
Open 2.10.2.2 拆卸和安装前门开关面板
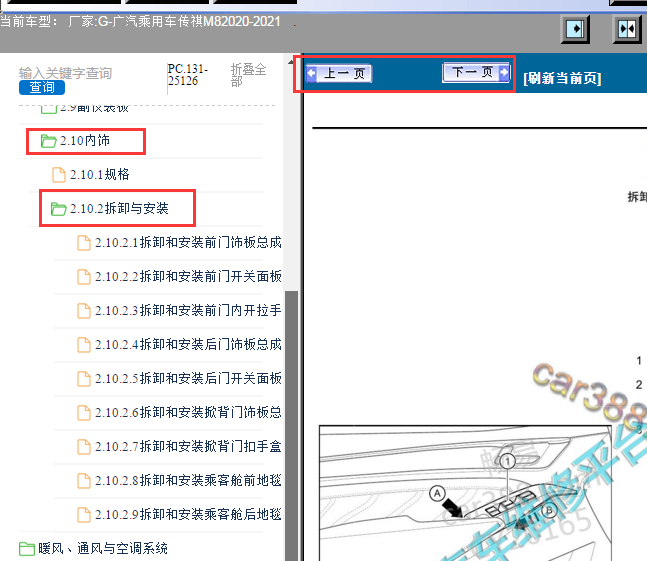[188, 276]
